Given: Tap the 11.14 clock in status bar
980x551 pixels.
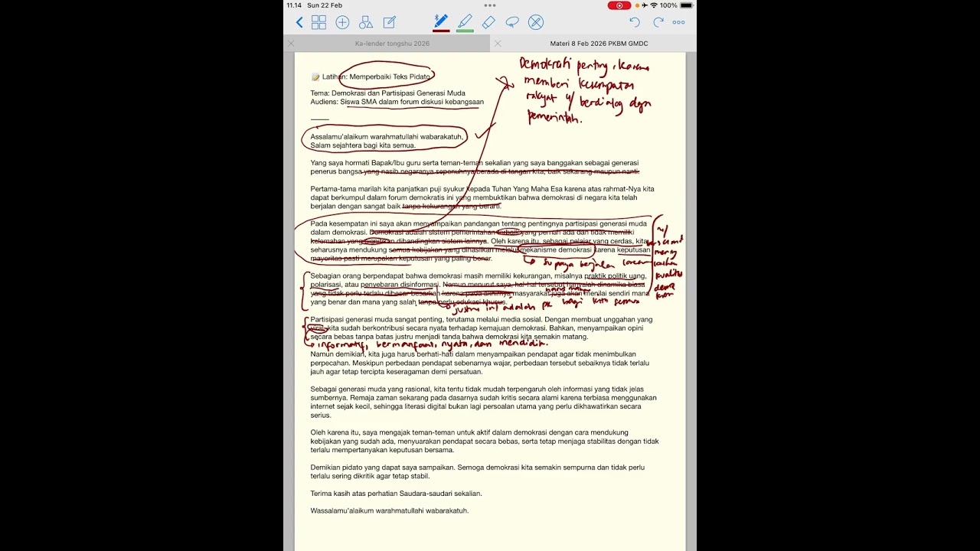Looking at the screenshot, I should coord(294,5).
